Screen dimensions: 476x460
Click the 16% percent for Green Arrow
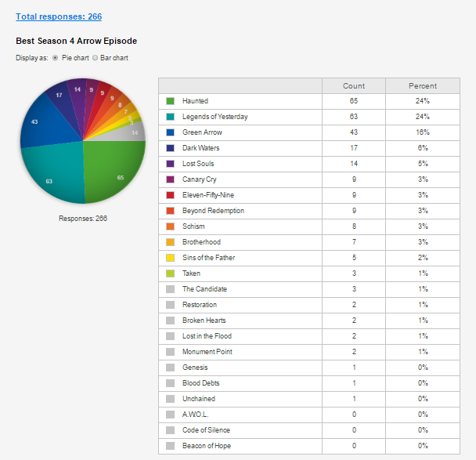423,132
